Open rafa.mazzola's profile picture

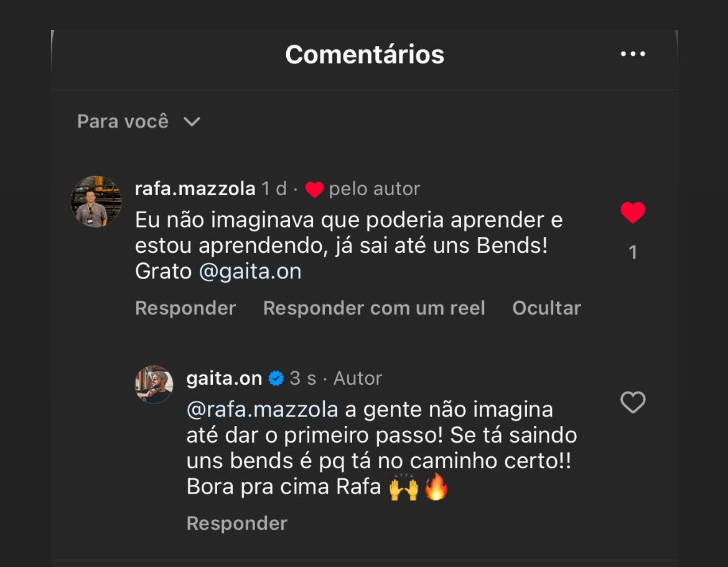(x=96, y=201)
